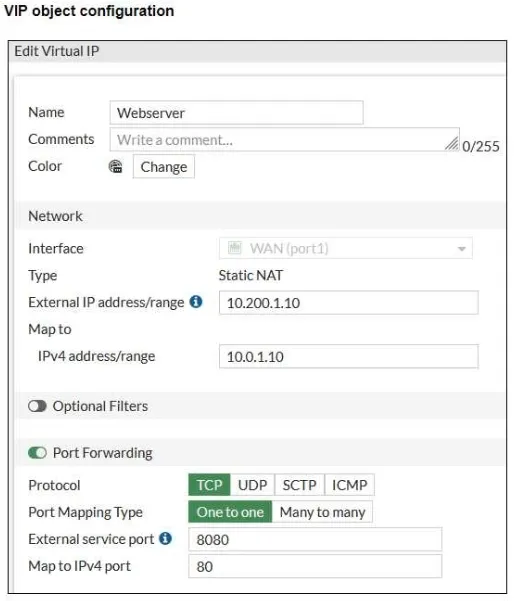Click info icon beside External IP address/range
Viewport: 515px width, 601px height.
196,302
